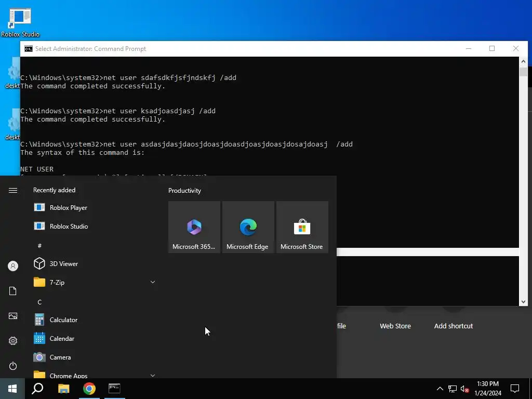Expand the Start menu hamburger navigation
Viewport: 532px width, 399px height.
pos(13,190)
